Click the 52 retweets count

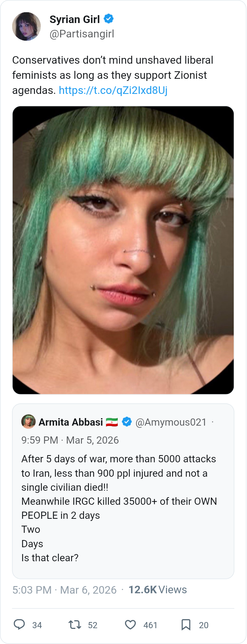tap(93, 625)
